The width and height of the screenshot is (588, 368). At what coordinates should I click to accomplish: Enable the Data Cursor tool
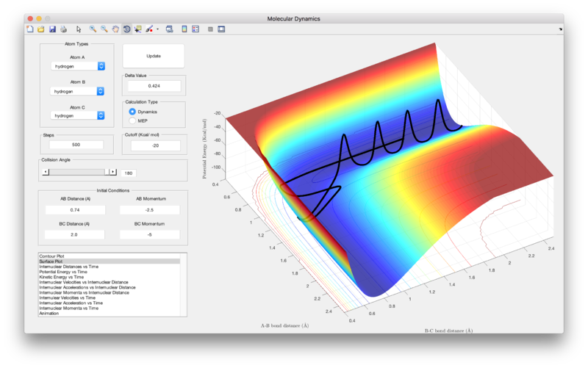point(138,29)
